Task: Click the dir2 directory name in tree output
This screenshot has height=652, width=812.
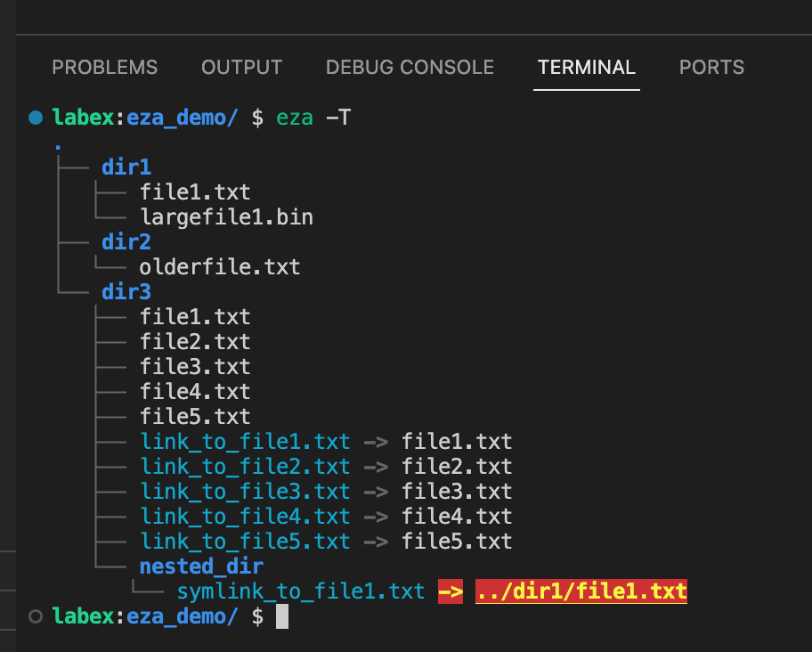Action: click(x=126, y=241)
